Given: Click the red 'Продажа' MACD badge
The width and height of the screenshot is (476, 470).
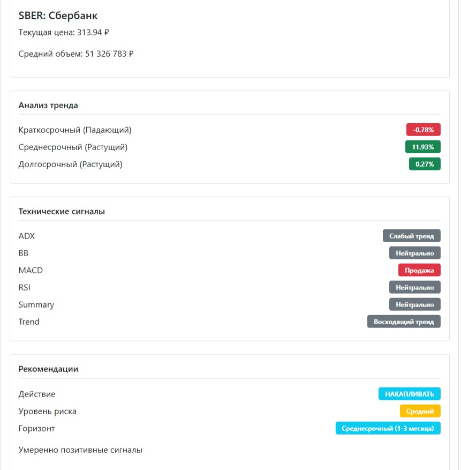Looking at the screenshot, I should [x=419, y=270].
